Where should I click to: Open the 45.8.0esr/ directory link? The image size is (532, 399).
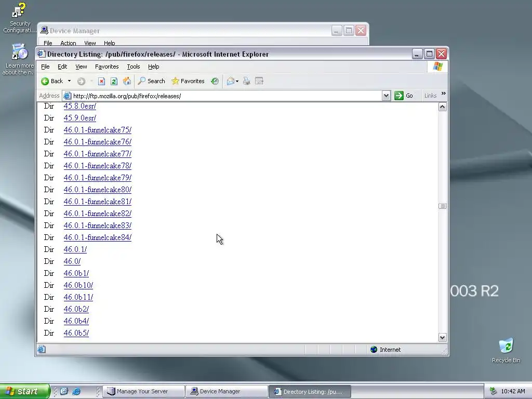coord(79,106)
